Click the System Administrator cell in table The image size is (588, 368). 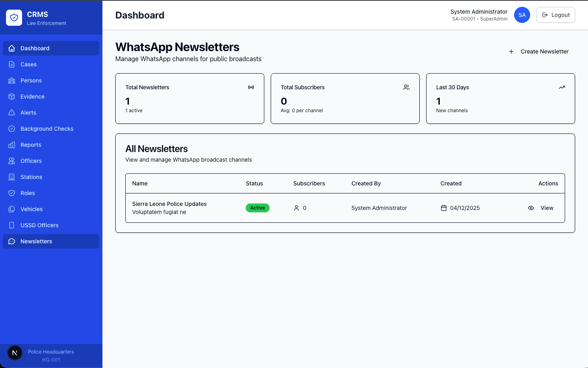pyautogui.click(x=379, y=208)
